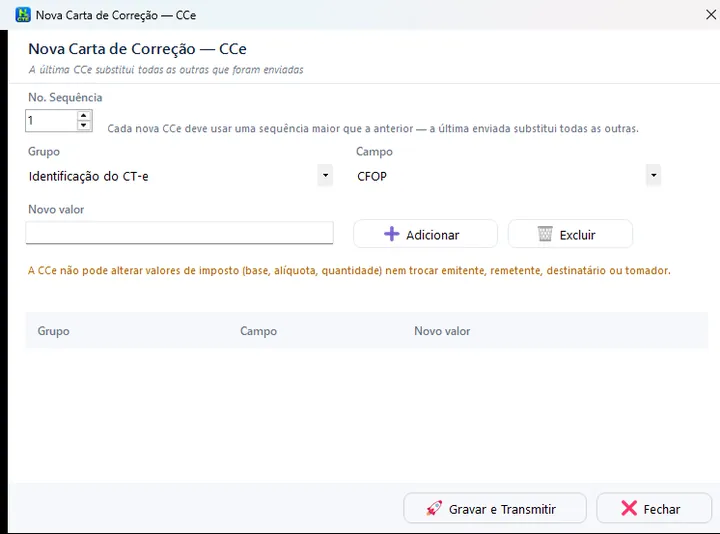
Task: Click the orange CCe restriction warning text
Action: tap(349, 270)
